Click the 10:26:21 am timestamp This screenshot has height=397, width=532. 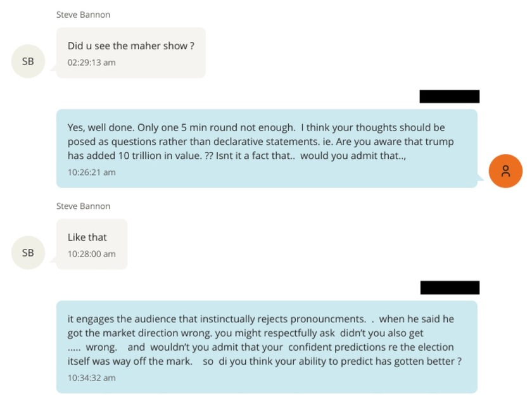[x=91, y=172]
